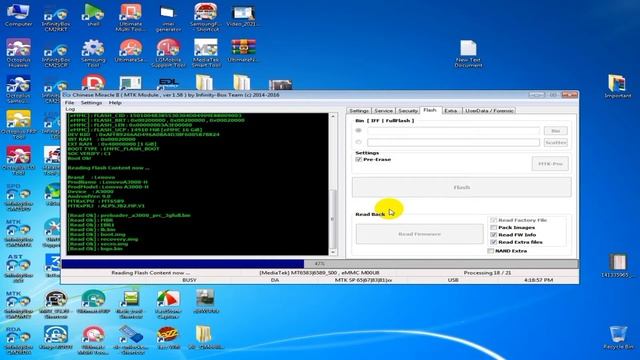This screenshot has width=640, height=360.
Task: Switch to the Settings tab
Action: (359, 111)
